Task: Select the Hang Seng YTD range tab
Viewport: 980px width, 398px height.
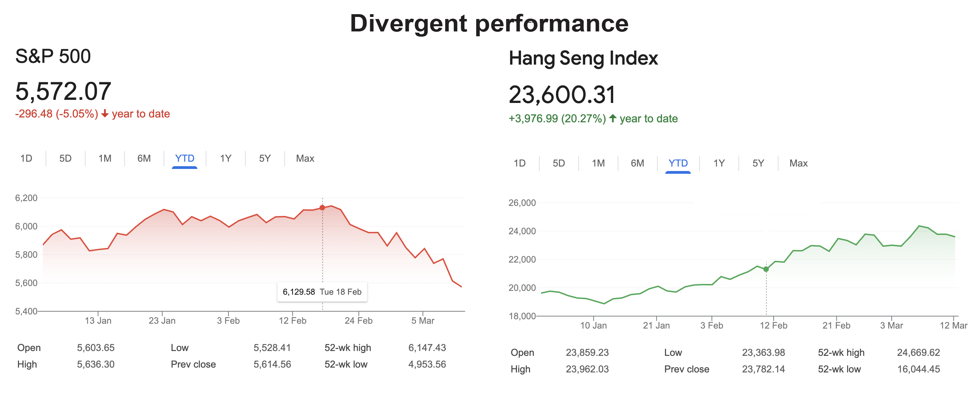Action: coord(678,163)
